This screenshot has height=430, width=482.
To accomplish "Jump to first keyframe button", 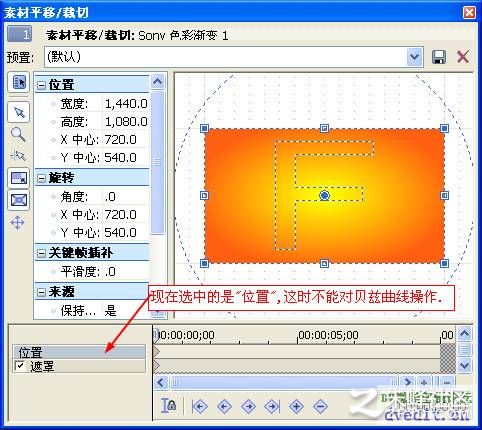I will coord(200,406).
